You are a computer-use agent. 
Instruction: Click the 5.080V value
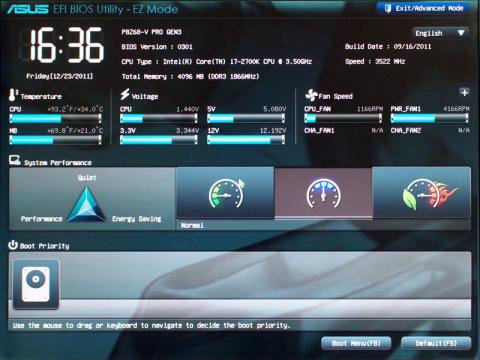click(x=275, y=109)
